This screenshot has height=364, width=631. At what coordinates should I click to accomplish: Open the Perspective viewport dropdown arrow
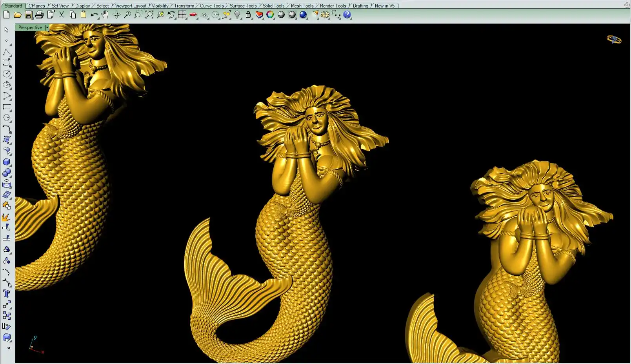[x=47, y=27]
